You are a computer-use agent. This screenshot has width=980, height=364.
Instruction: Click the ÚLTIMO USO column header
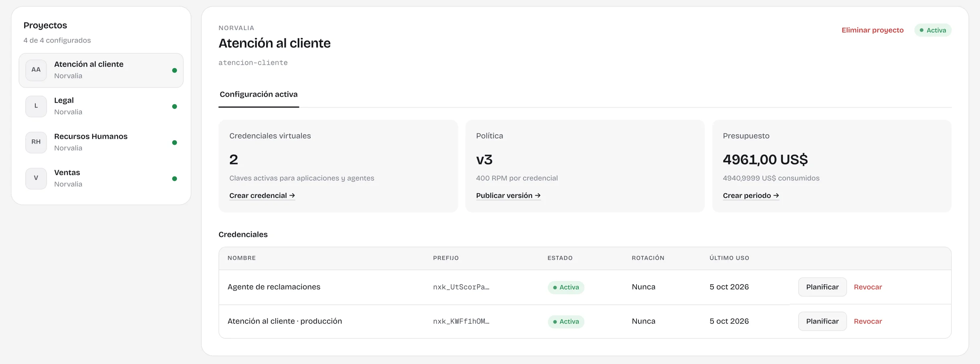click(x=729, y=258)
